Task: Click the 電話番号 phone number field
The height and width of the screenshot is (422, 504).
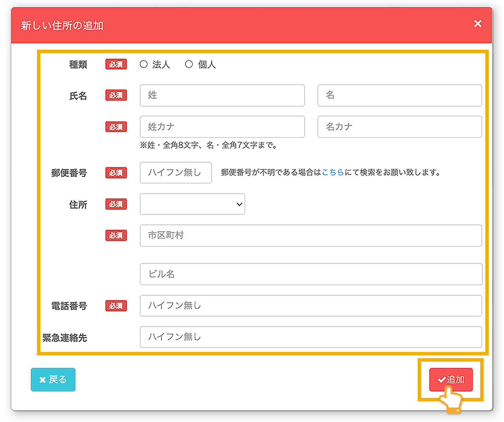Action: tap(310, 306)
